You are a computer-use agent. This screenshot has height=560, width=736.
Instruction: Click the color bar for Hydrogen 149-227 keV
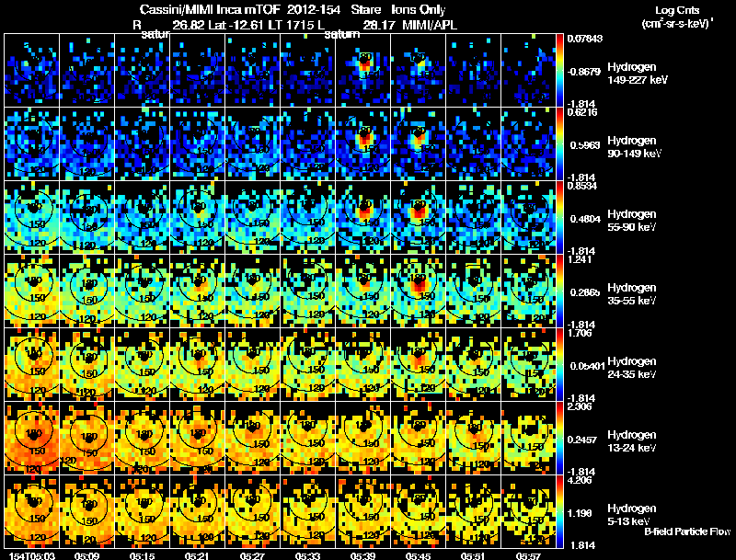(559, 71)
